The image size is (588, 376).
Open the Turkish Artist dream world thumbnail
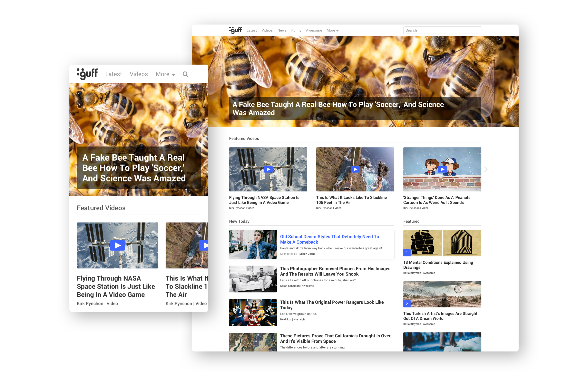[442, 294]
